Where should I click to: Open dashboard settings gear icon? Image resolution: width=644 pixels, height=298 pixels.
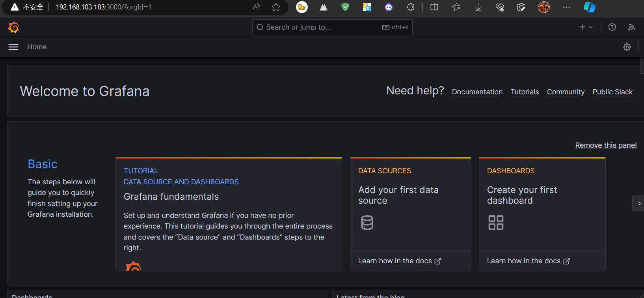(x=627, y=47)
